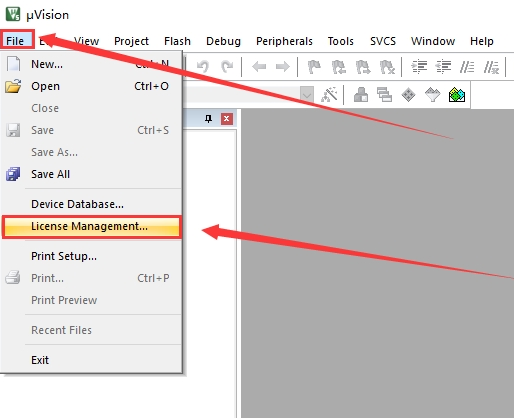Open the Tools menu
The image size is (514, 418).
tap(341, 41)
